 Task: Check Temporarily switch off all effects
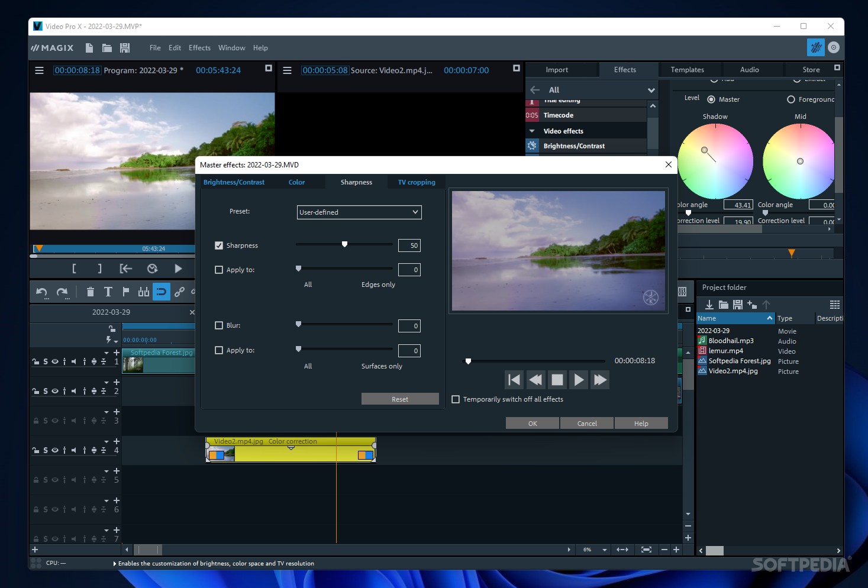pyautogui.click(x=456, y=399)
